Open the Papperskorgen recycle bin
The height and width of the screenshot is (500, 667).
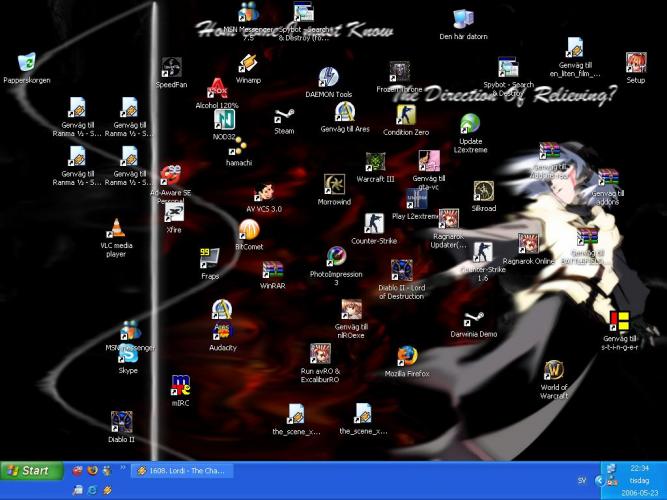coord(26,62)
